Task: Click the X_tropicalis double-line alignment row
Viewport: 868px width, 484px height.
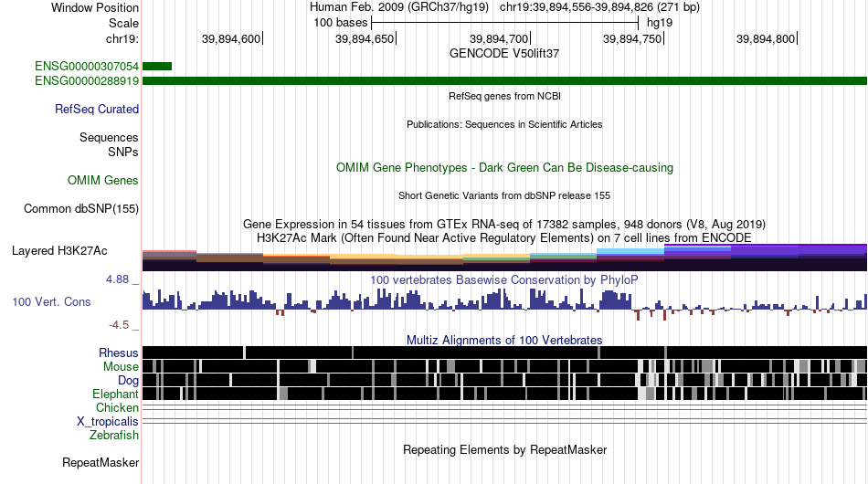Action: 505,422
